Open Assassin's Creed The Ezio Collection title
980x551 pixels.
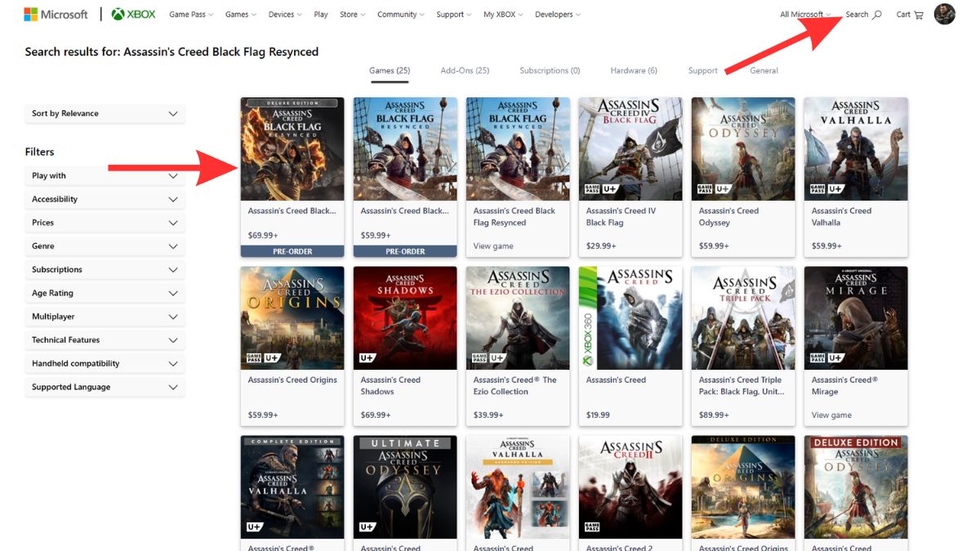click(514, 385)
